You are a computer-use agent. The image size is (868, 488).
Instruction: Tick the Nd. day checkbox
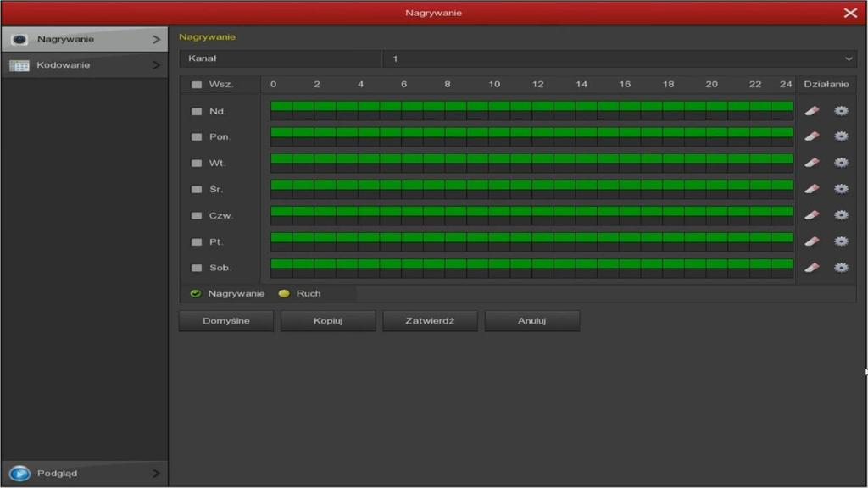point(197,111)
